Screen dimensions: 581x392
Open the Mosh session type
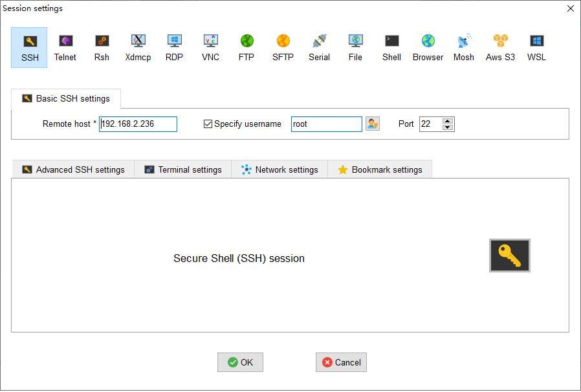463,47
